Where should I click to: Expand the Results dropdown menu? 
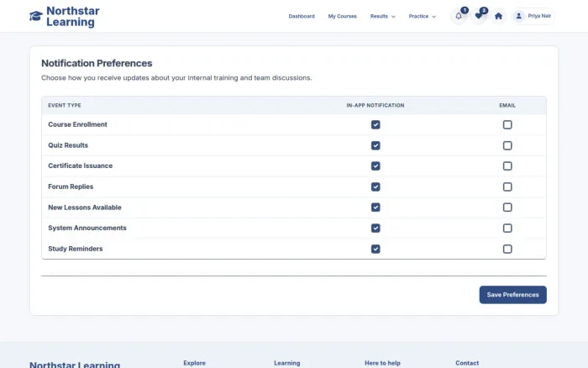pos(382,16)
